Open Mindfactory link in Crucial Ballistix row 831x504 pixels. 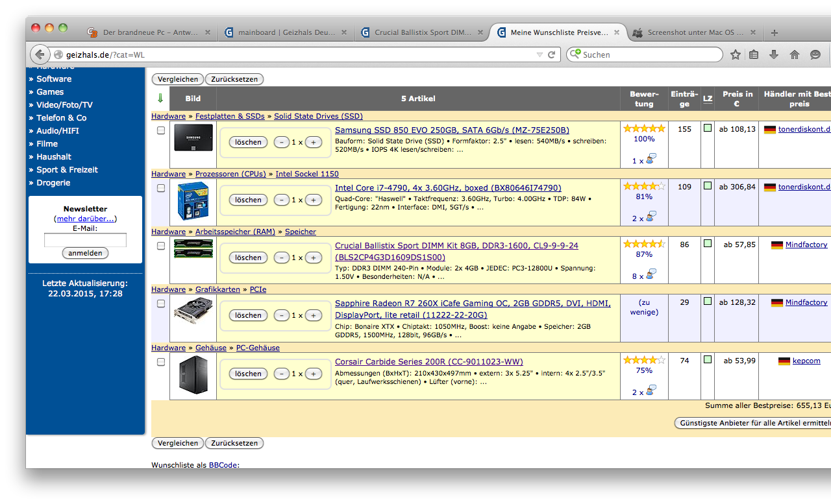806,245
